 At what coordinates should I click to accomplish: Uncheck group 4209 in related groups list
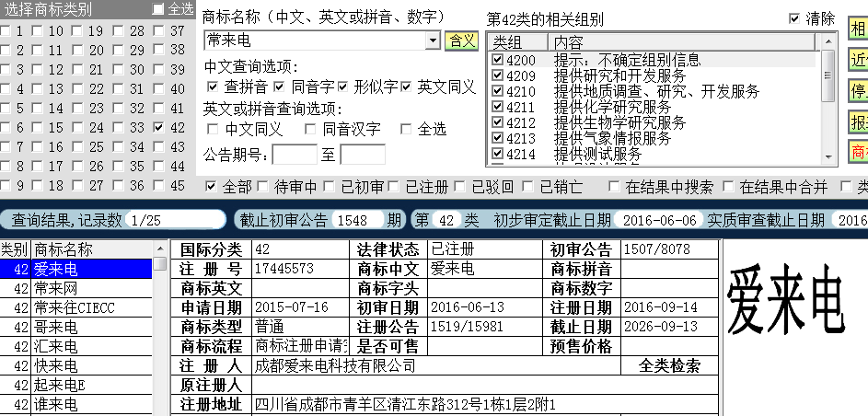pos(498,75)
